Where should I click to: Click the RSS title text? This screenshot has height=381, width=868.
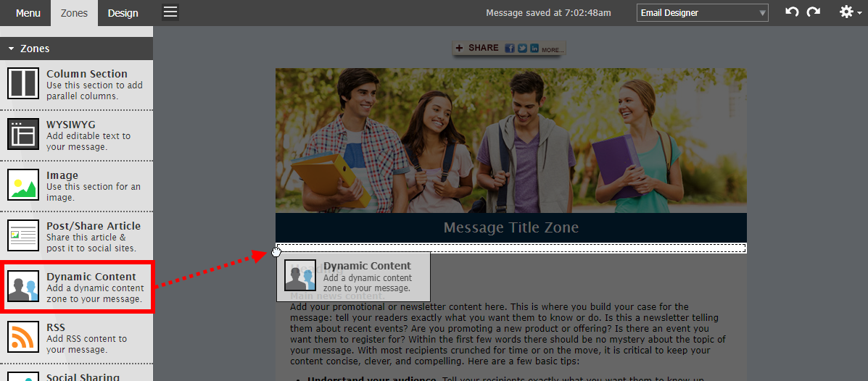point(56,327)
